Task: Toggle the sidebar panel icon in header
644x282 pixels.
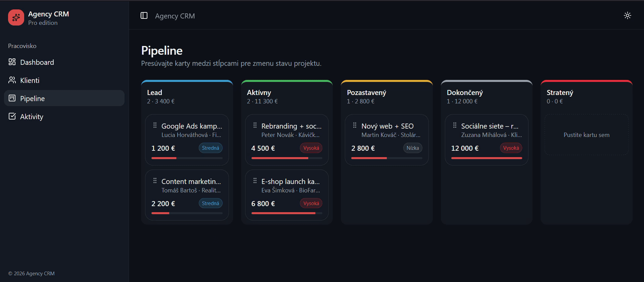Action: click(x=144, y=16)
